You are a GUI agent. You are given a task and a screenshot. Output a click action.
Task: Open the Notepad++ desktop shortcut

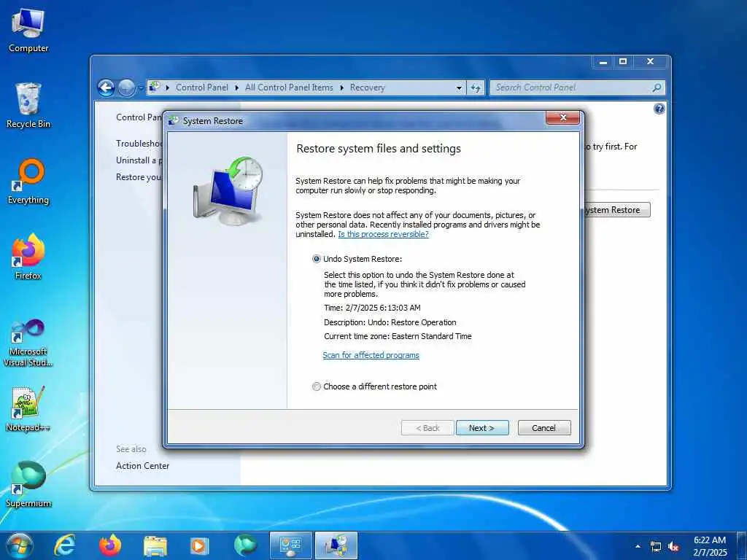28,408
